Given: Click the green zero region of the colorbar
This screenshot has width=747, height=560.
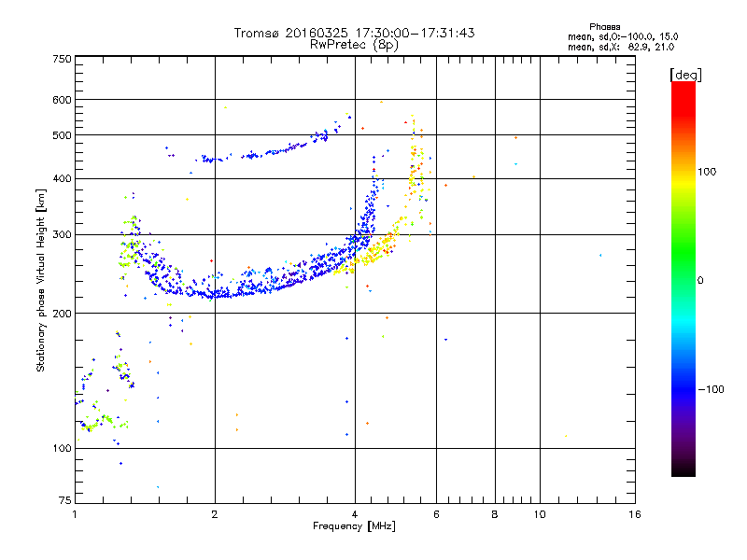Looking at the screenshot, I should [684, 280].
